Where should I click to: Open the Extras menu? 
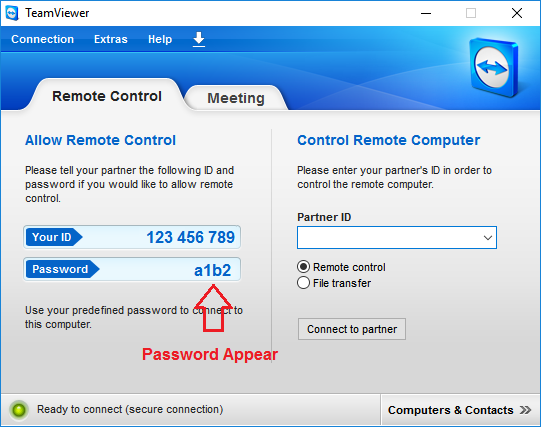coord(111,39)
